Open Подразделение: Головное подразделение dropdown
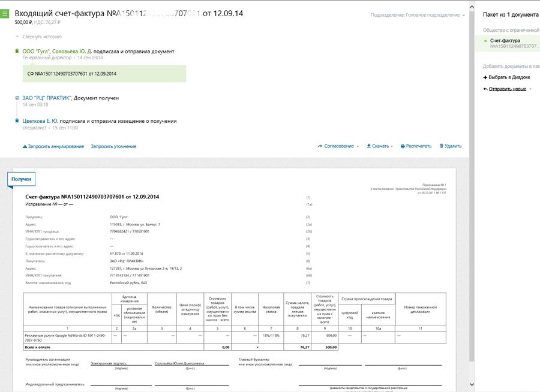The height and width of the screenshot is (392, 540). tap(418, 14)
